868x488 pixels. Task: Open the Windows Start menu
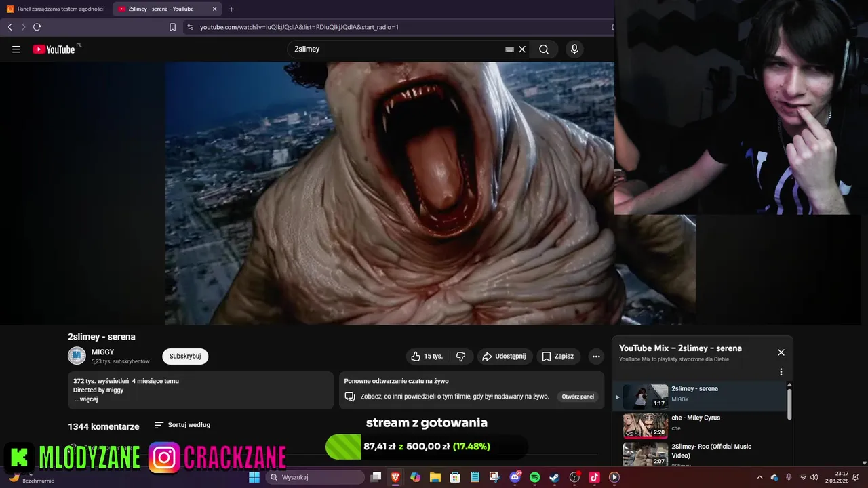254,477
